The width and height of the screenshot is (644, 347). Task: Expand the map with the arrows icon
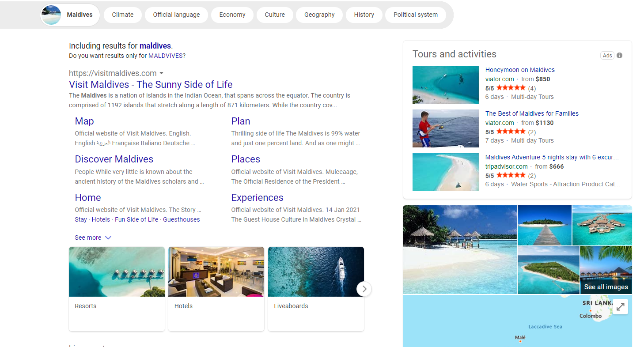pos(621,307)
